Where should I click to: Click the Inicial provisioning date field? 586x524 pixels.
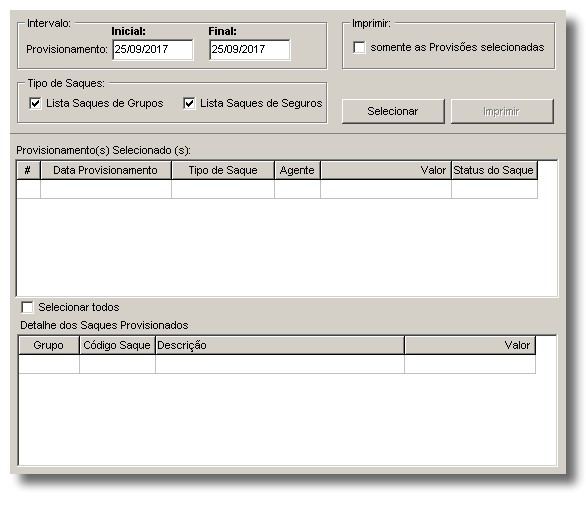click(x=153, y=49)
